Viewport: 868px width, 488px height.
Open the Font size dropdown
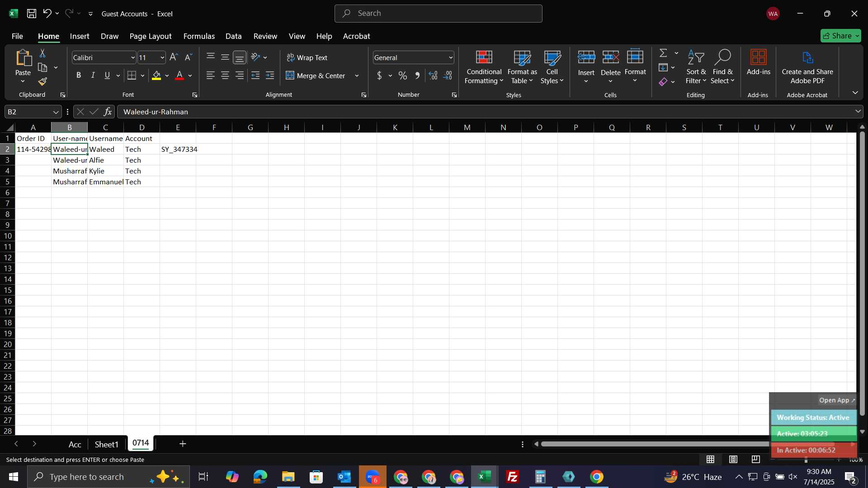click(162, 57)
